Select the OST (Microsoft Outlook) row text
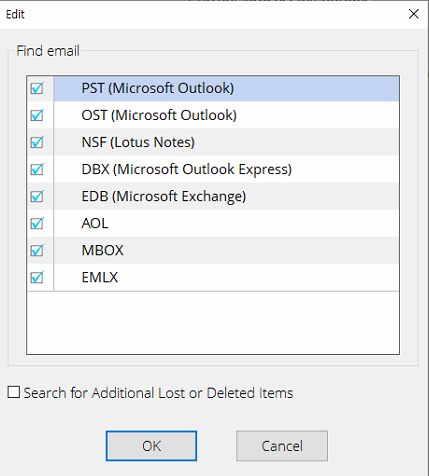Screen dimensions: 429x476 [x=159, y=115]
